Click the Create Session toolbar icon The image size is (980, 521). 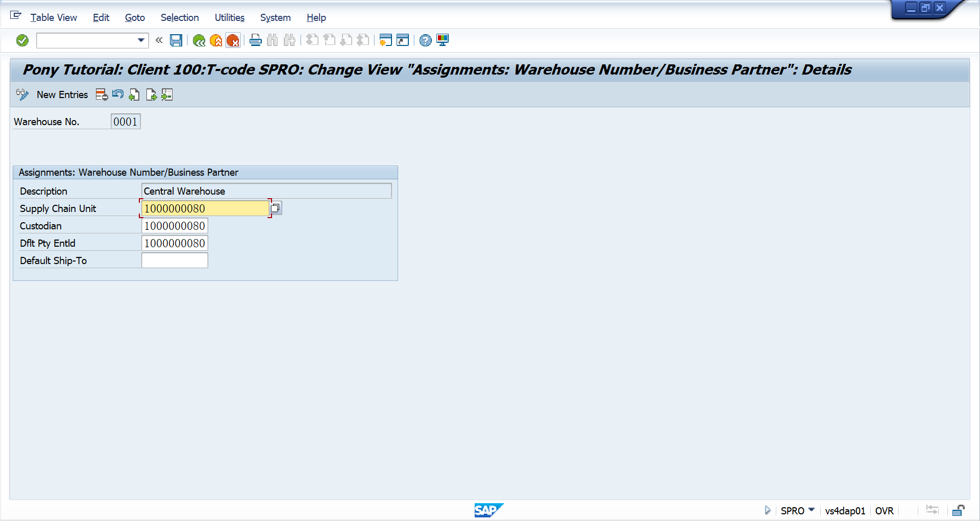(x=386, y=40)
